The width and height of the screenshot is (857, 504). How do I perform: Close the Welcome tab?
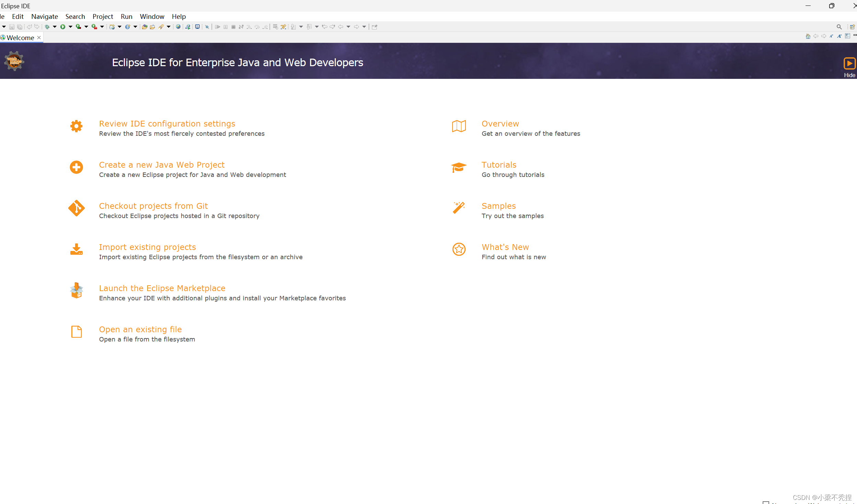point(39,38)
